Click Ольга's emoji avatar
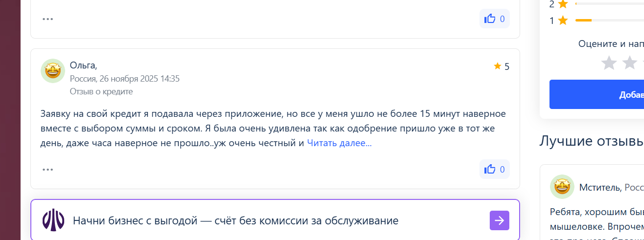The height and width of the screenshot is (240, 644). [x=53, y=71]
